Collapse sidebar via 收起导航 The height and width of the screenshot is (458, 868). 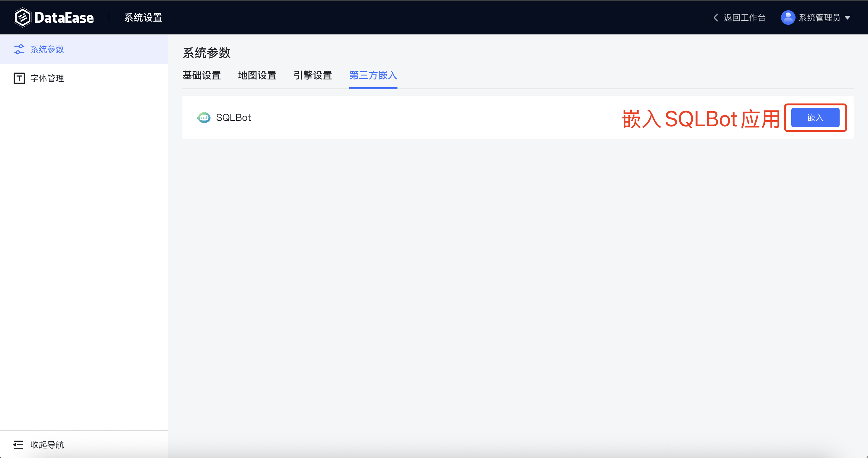(x=47, y=444)
